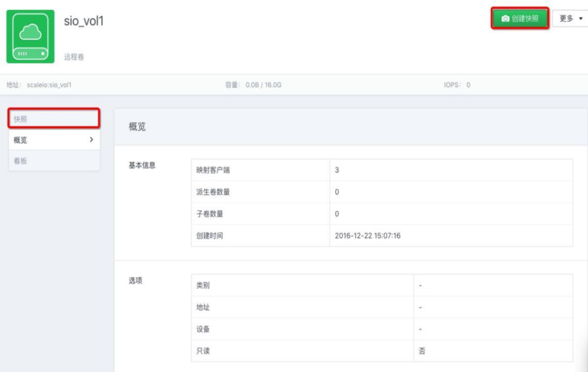Click the scaleio:sio_vol1 address text
Image resolution: width=588 pixels, height=372 pixels.
pyautogui.click(x=49, y=85)
